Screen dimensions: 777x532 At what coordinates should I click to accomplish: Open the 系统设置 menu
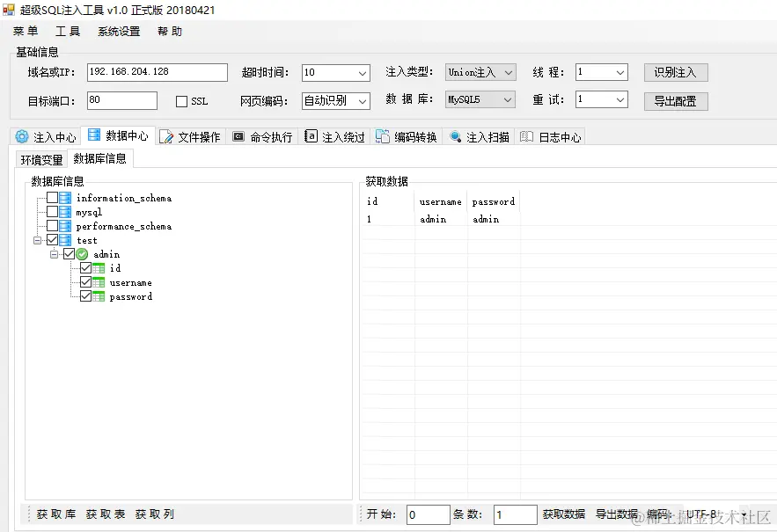point(119,31)
